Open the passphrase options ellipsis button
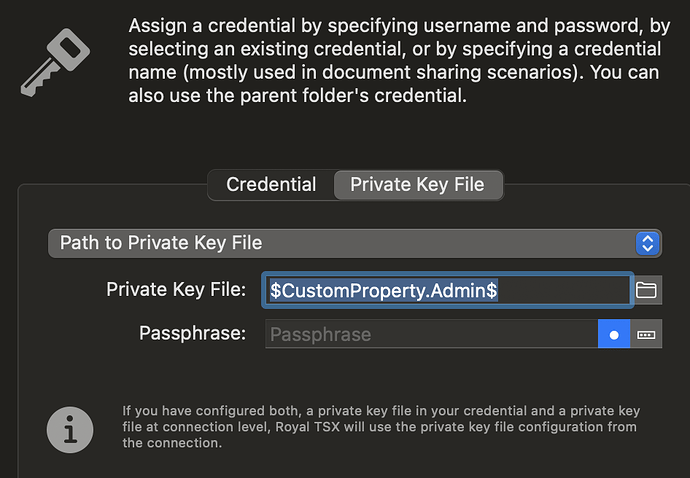The height and width of the screenshot is (478, 690). [646, 334]
